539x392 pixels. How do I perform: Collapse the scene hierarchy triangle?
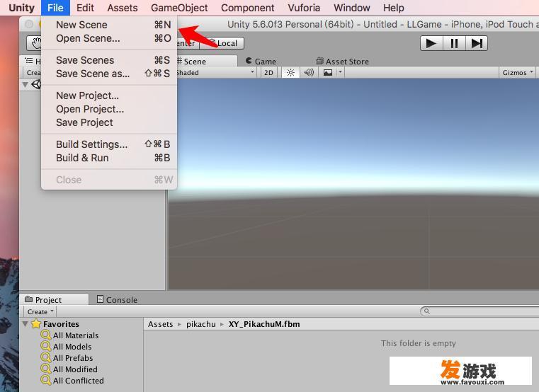(x=25, y=84)
